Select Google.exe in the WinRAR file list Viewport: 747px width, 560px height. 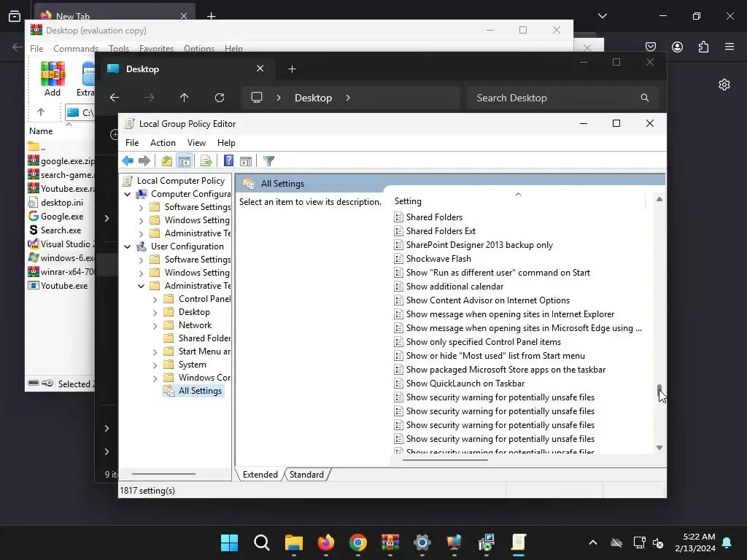click(x=62, y=216)
